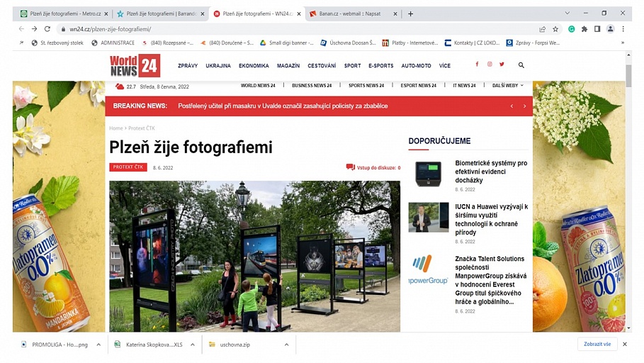Click the page vertical scrollbar thumb
This screenshot has width=644, height=363.
628,75
